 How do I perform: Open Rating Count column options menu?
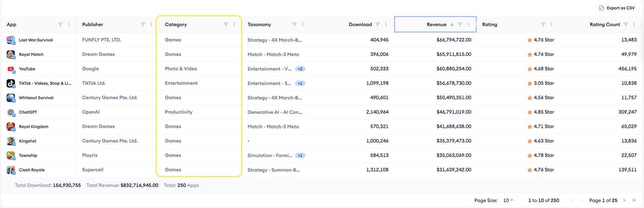(x=634, y=24)
